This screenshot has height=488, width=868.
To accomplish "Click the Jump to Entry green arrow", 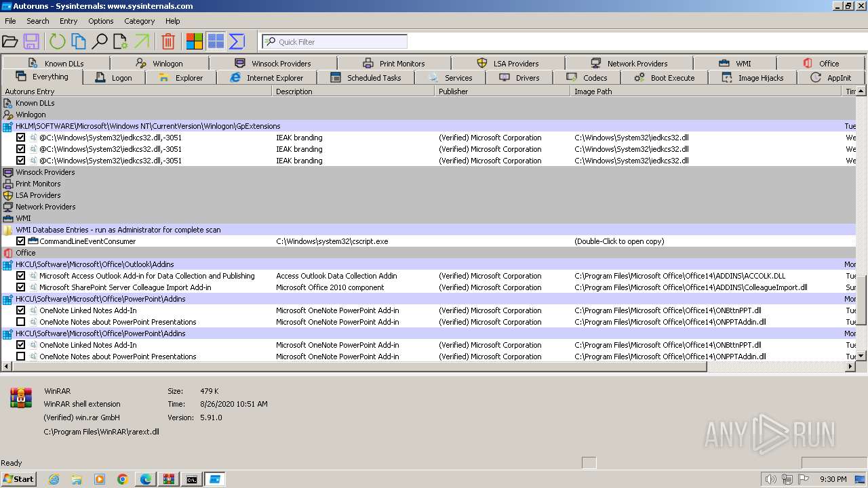I will (142, 42).
